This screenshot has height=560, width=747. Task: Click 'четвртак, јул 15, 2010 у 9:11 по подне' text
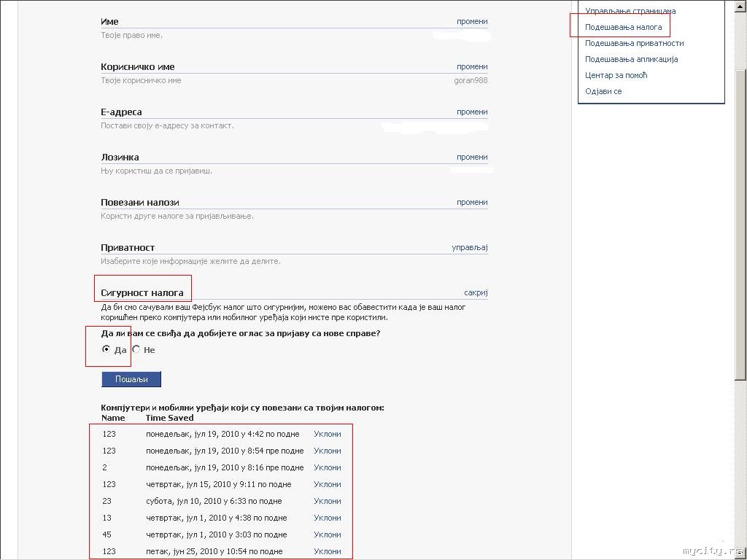point(219,484)
